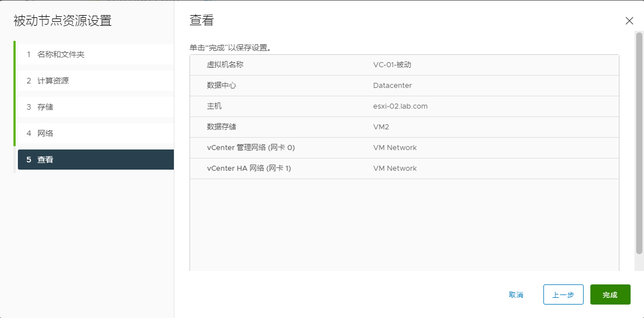644x318 pixels.
Task: Go to step 3 存储
Action: click(x=96, y=107)
